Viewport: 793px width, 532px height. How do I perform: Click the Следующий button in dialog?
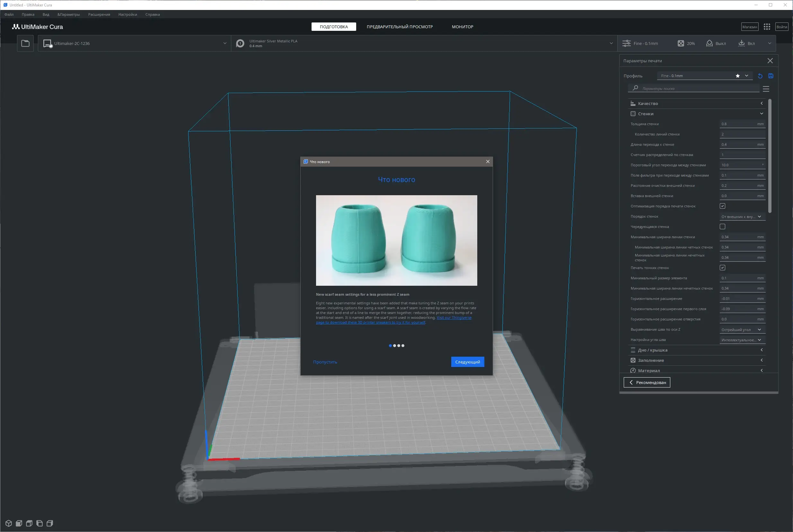click(467, 362)
